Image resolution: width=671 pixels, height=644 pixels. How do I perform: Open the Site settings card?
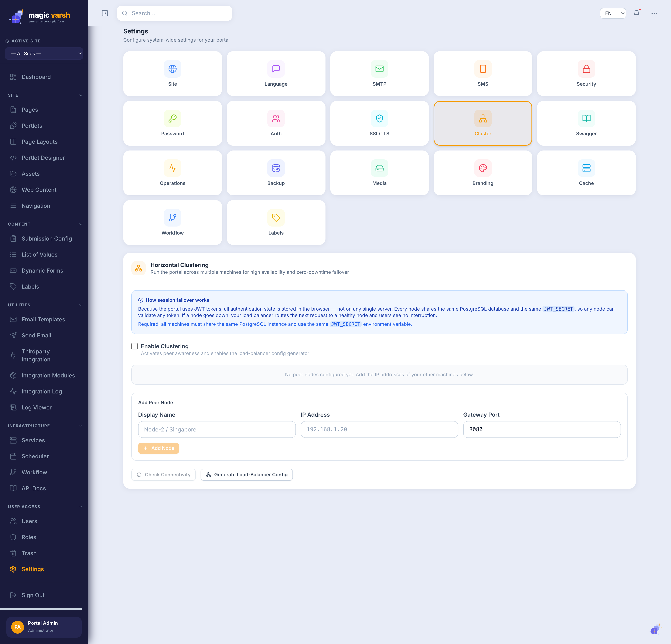pyautogui.click(x=173, y=74)
